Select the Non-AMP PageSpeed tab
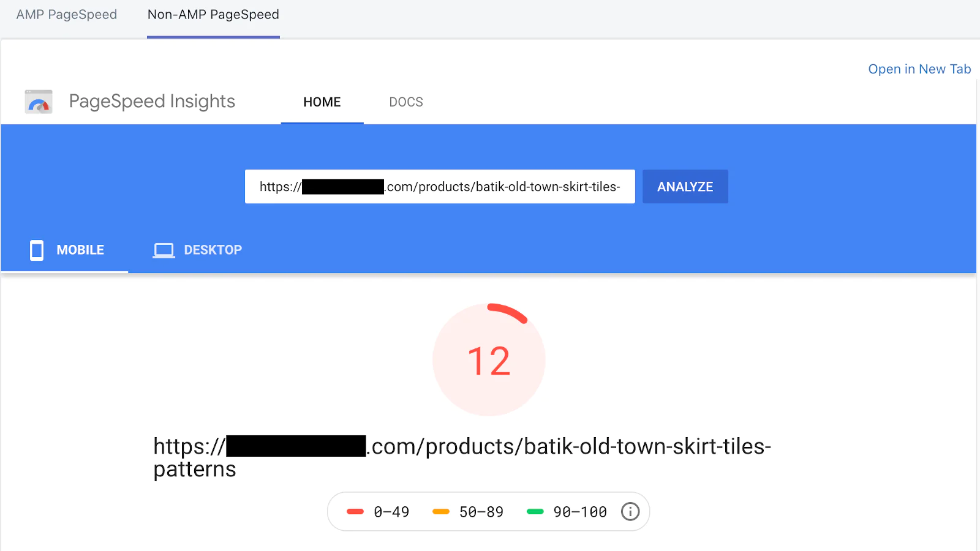 (x=213, y=15)
